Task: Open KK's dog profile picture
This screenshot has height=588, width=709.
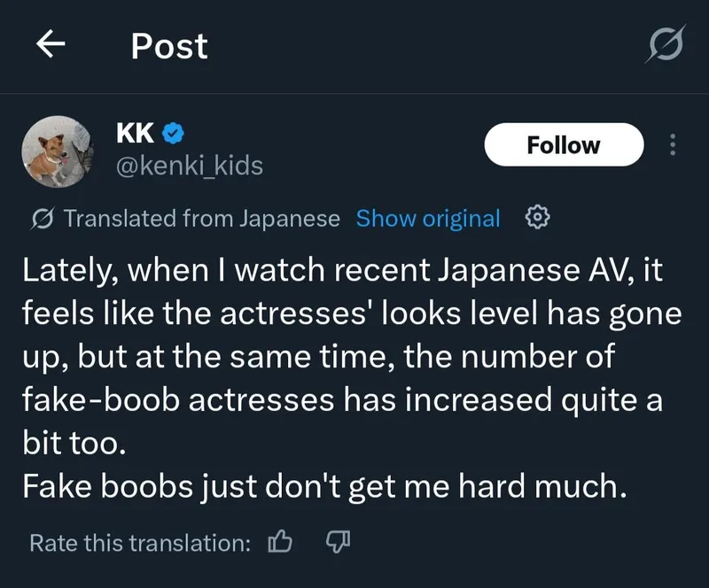Action: pyautogui.click(x=58, y=149)
